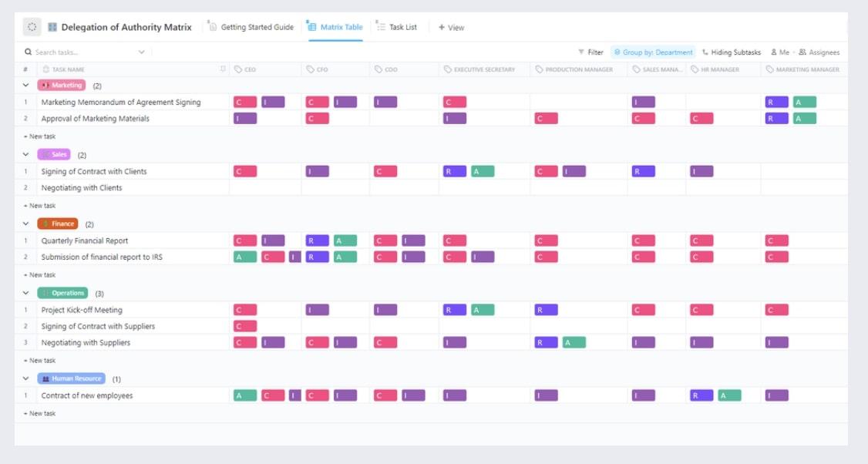The image size is (868, 464).
Task: Click the loading spinner icon beside the title
Action: pos(32,27)
